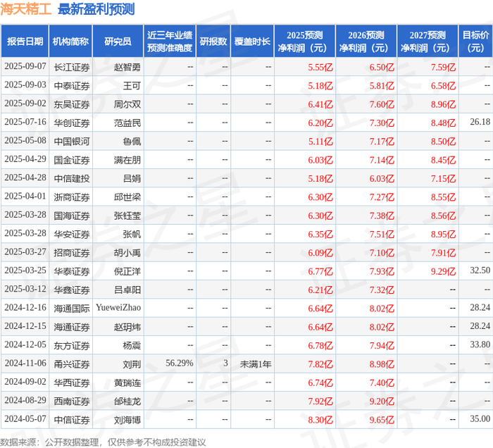This screenshot has height=448, width=493.
Task: Click the 5.81亿 forecast value
Action: point(382,85)
